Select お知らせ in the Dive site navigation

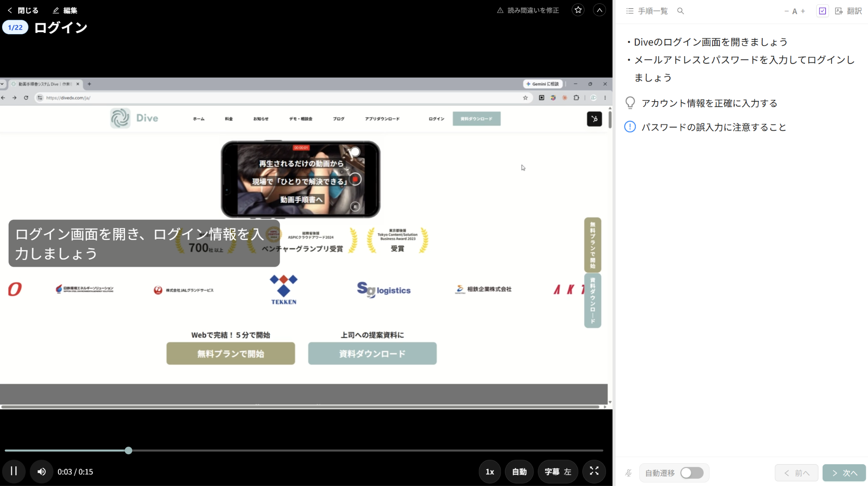261,119
